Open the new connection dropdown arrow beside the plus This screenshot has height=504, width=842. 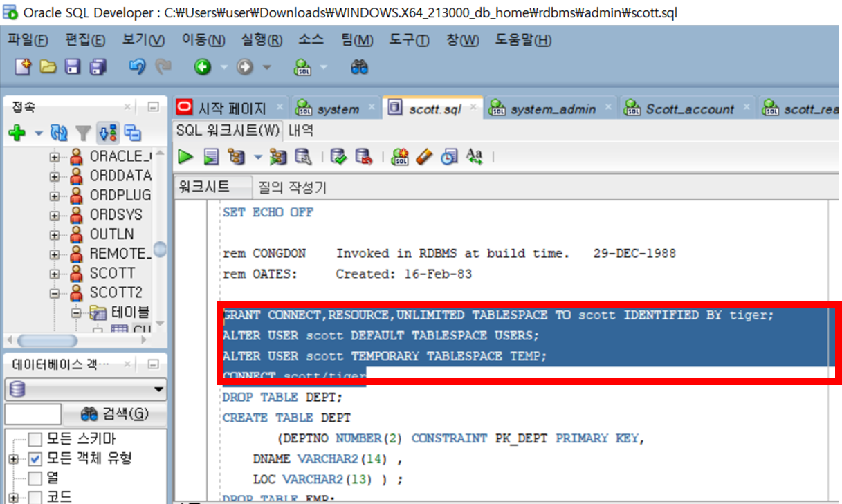click(x=38, y=133)
